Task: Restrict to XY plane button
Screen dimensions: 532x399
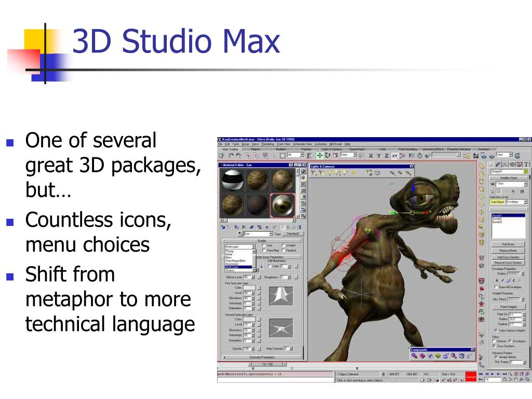Action: [394, 156]
